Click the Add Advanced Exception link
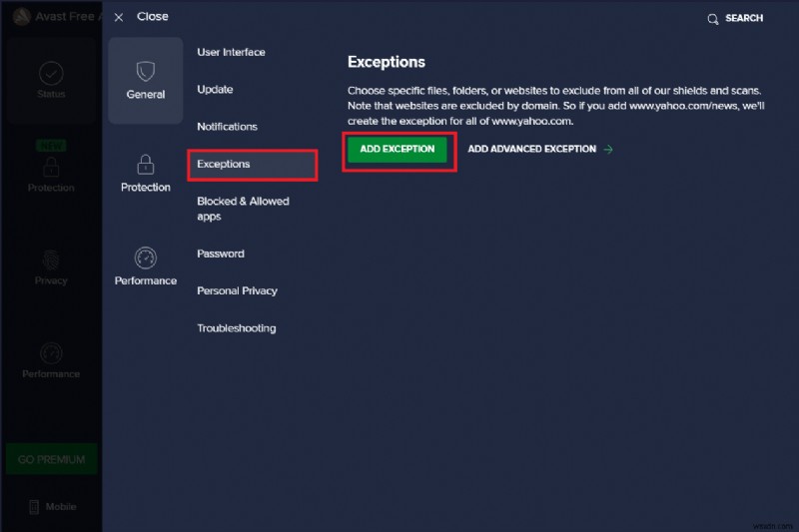The width and height of the screenshot is (799, 532). tap(539, 150)
